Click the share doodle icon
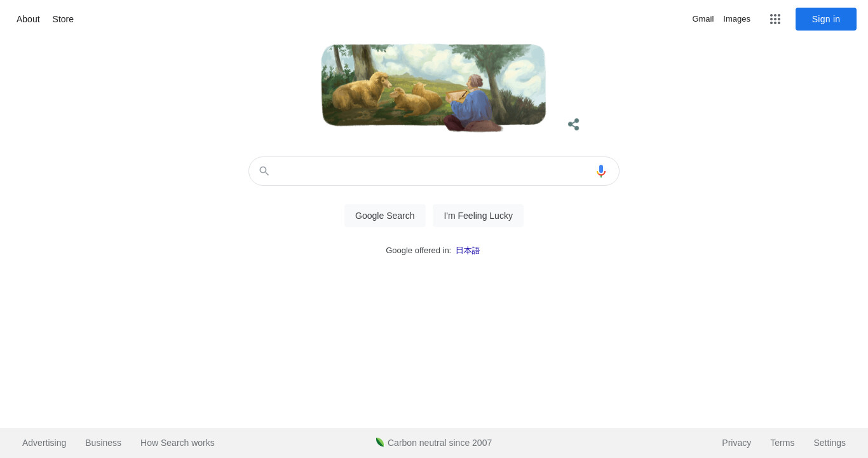868x458 pixels. pyautogui.click(x=574, y=124)
